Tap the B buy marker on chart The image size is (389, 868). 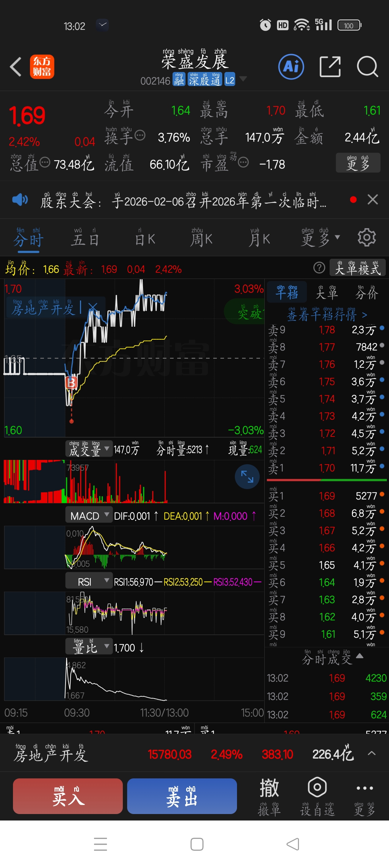tap(71, 382)
